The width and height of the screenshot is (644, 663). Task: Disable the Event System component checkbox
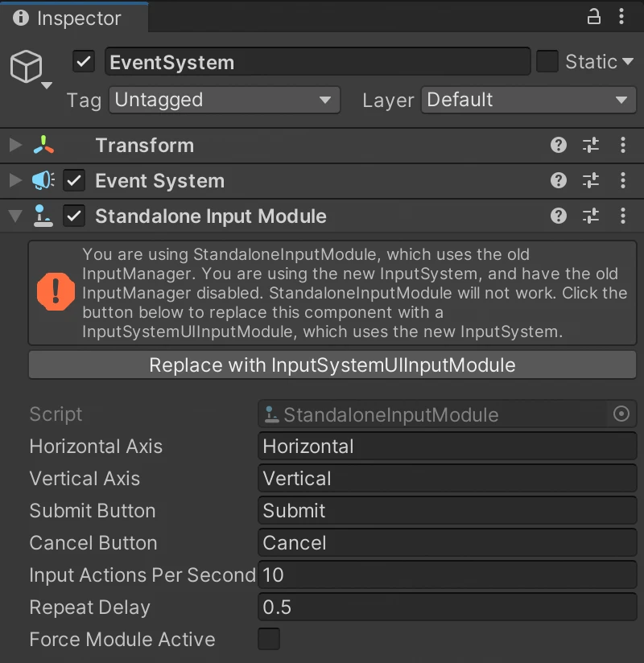(x=75, y=181)
